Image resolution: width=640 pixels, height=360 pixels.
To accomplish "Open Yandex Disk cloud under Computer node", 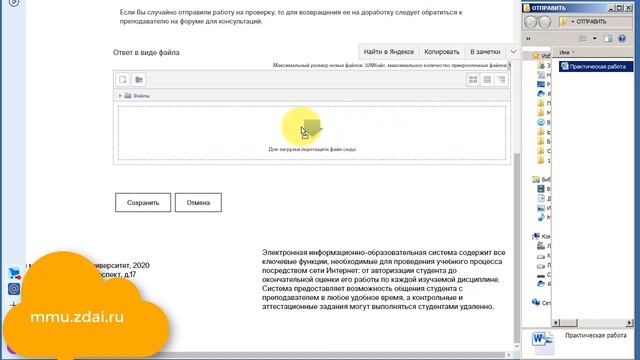I will (x=544, y=283).
